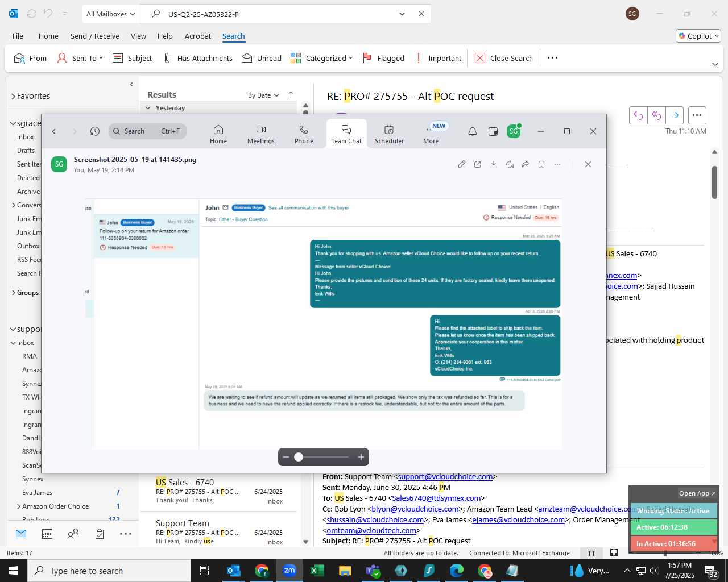Filter results to Unread
The height and width of the screenshot is (582, 728).
[262, 58]
